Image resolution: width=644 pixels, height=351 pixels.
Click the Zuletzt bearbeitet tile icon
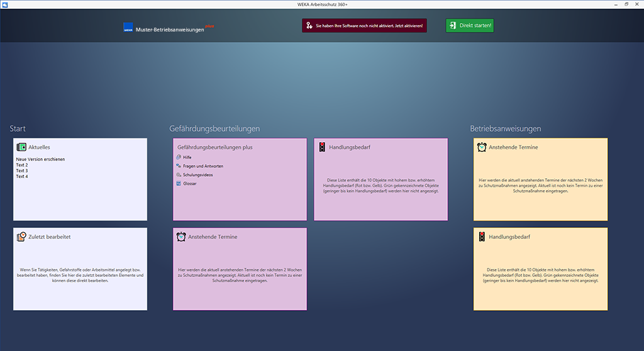click(21, 237)
